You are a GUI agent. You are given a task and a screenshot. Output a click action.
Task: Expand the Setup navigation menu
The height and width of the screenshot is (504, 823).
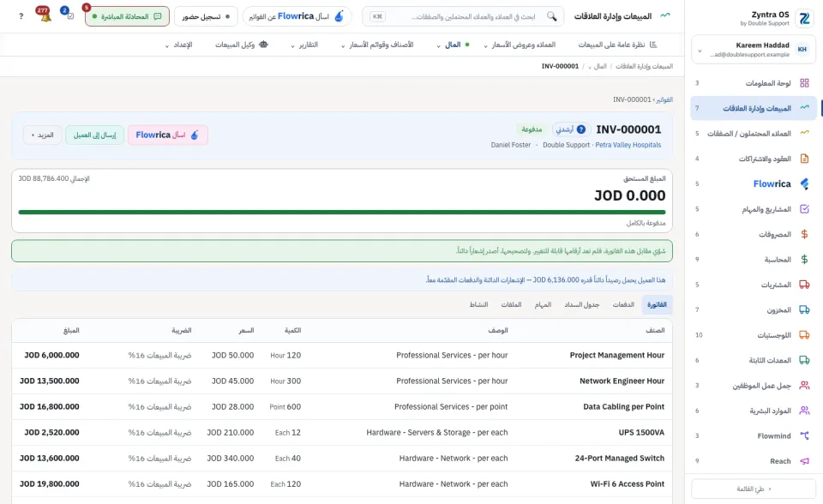point(178,45)
